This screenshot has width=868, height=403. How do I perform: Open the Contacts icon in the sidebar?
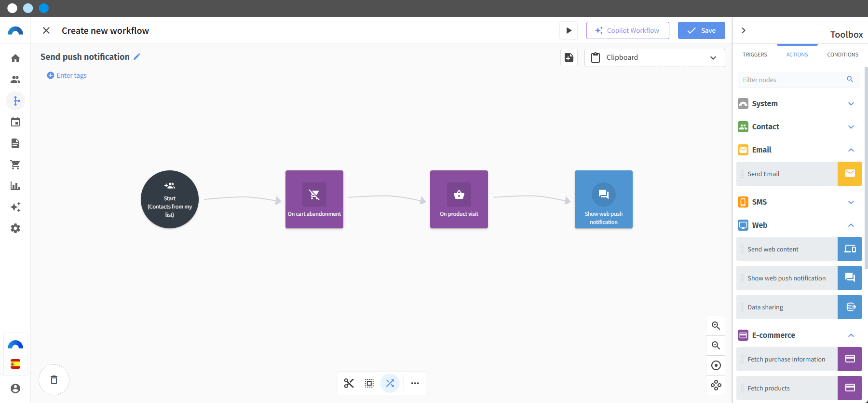click(15, 80)
